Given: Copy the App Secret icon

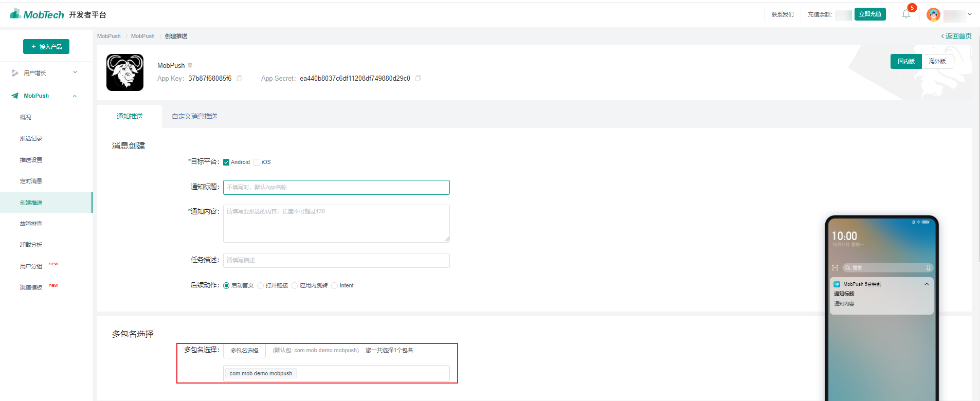Looking at the screenshot, I should (418, 79).
